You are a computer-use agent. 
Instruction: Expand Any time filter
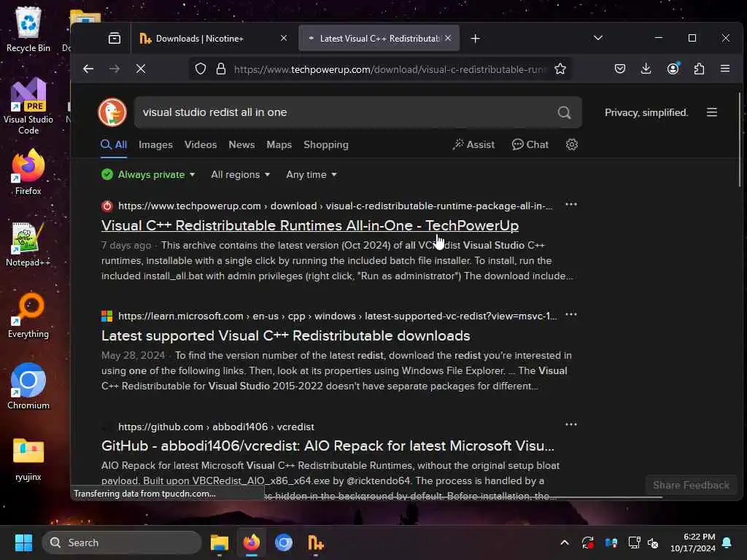tap(311, 175)
